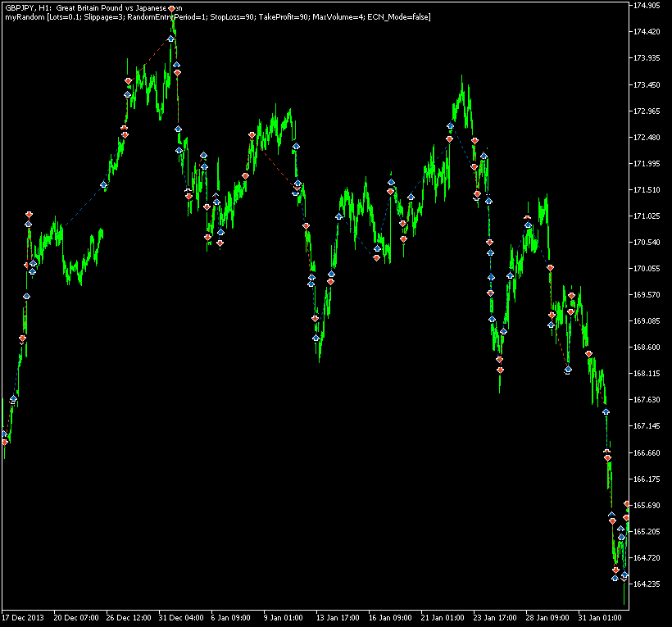Click the 13 Jan 17:00 time axis label
The width and height of the screenshot is (672, 627).
339,617
